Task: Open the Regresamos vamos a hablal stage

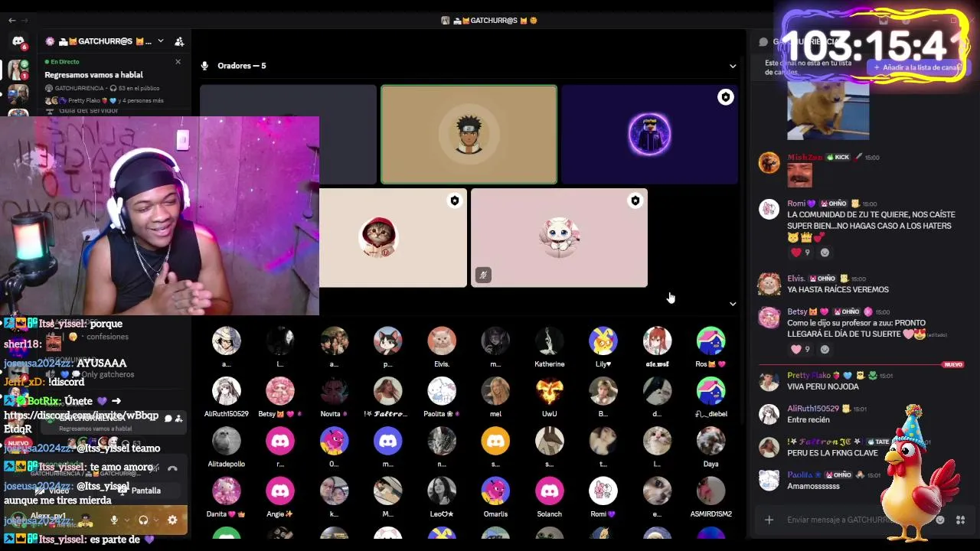Action: [x=93, y=75]
